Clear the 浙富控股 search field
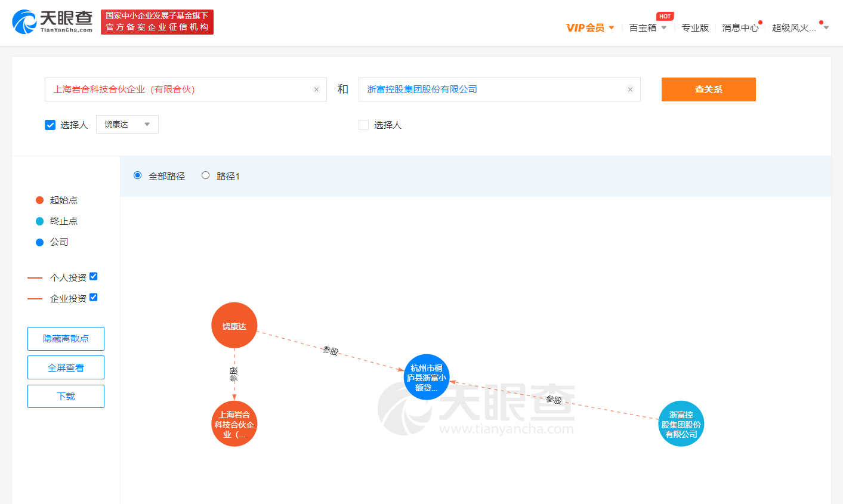Screen dimensions: 843x504 (x=630, y=89)
